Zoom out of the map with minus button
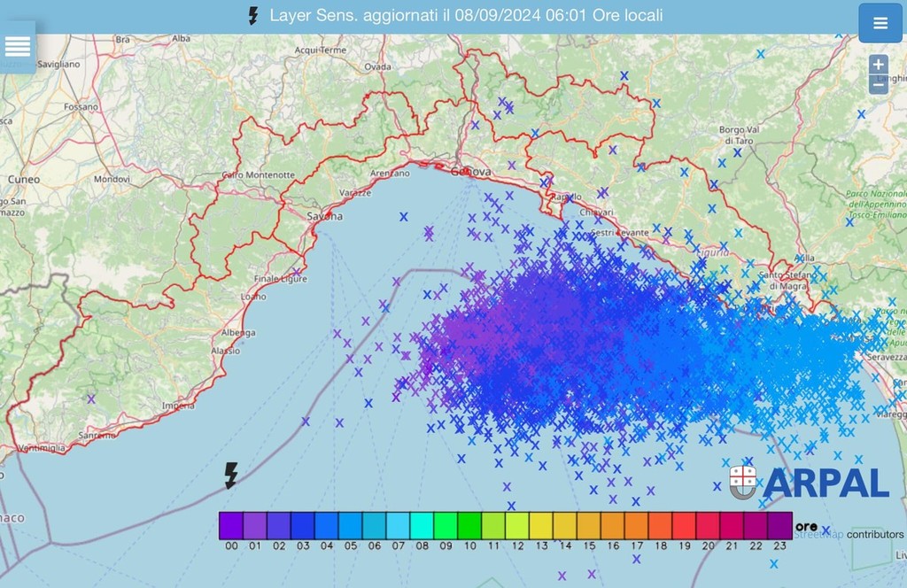 pos(878,86)
